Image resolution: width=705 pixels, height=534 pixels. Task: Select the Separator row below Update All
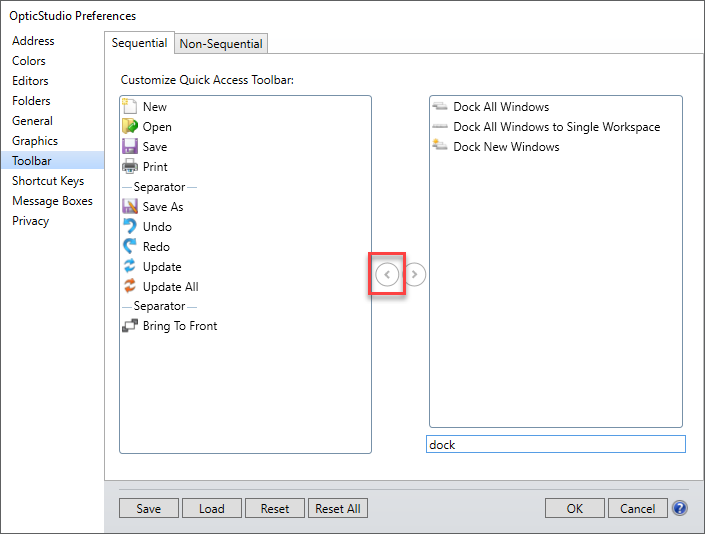pyautogui.click(x=160, y=306)
